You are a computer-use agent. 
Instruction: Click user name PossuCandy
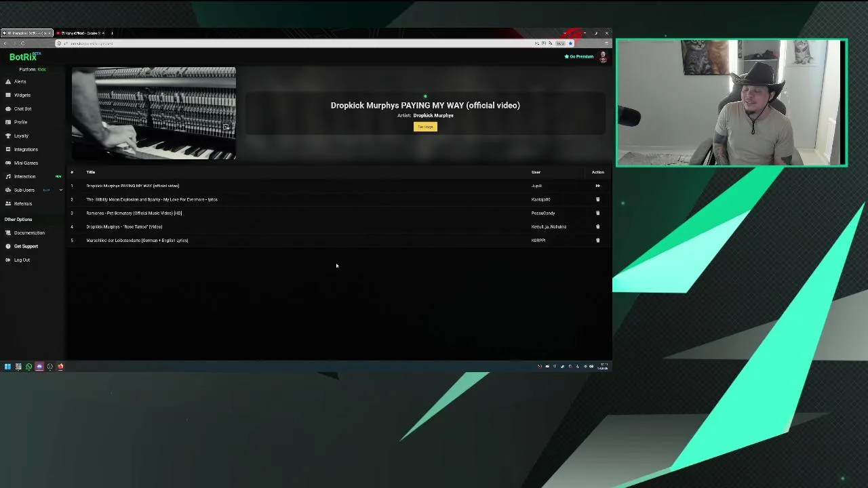[x=543, y=213]
